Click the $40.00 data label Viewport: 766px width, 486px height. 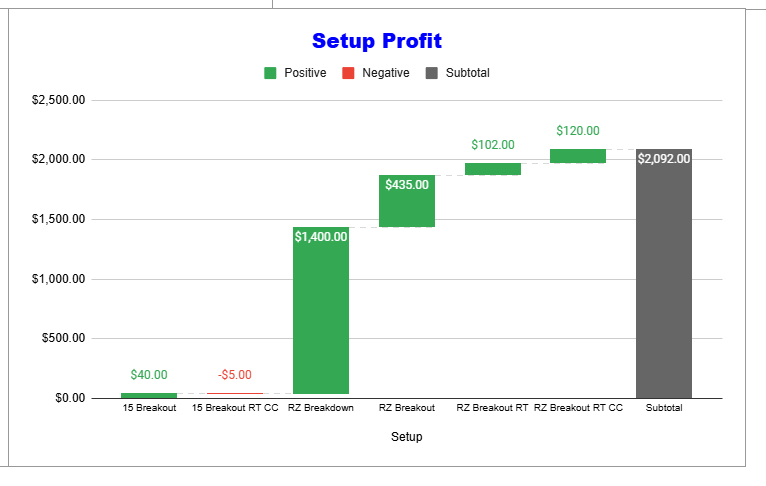pos(149,375)
